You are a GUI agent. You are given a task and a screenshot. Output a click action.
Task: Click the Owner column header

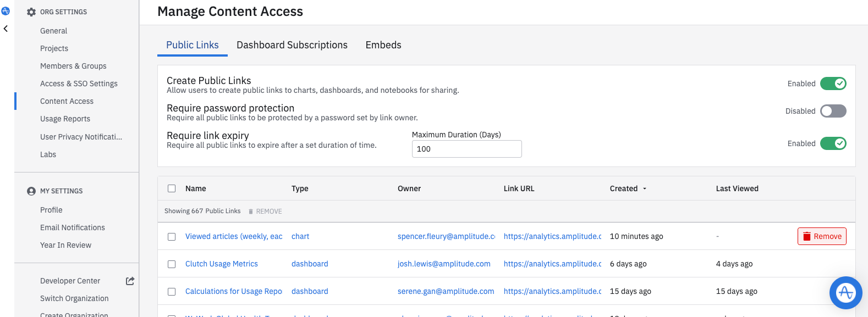(x=409, y=188)
